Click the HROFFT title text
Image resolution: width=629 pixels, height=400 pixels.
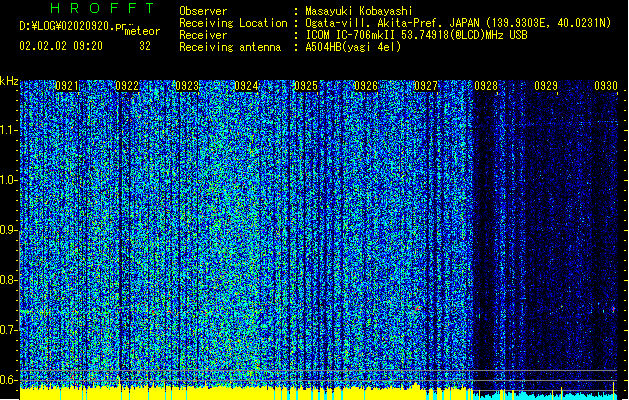coord(102,8)
